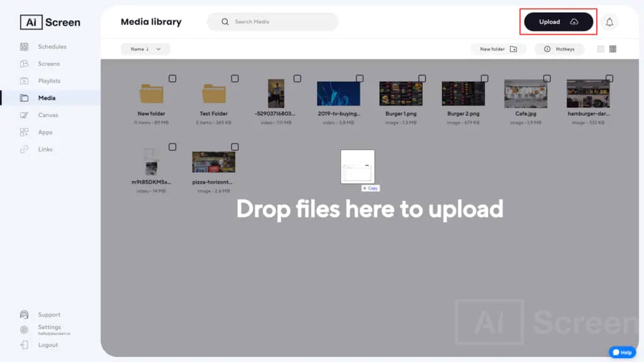Click the 'Media library' heading
This screenshot has width=644, height=362.
(151, 22)
